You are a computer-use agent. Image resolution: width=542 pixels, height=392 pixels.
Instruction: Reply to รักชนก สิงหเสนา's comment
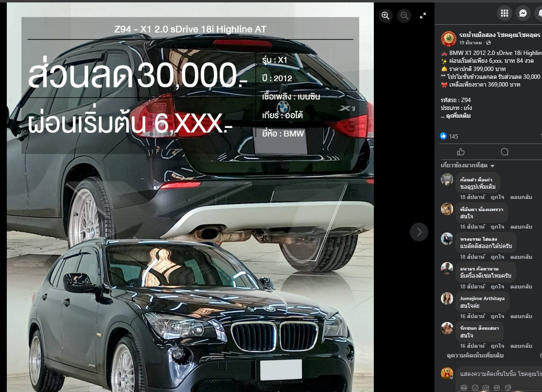pyautogui.click(x=521, y=346)
